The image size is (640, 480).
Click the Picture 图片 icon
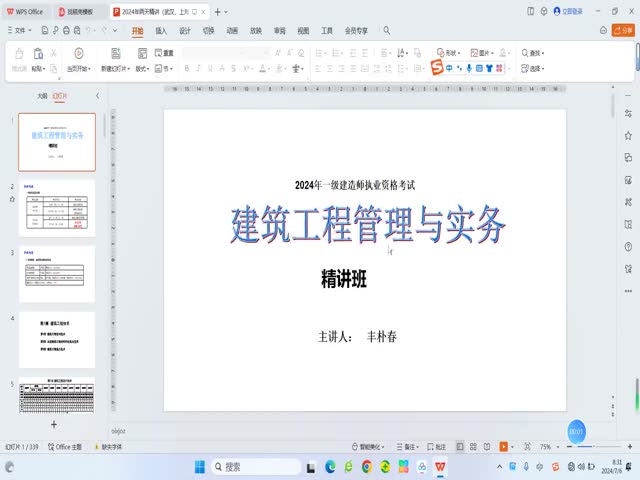click(x=474, y=53)
